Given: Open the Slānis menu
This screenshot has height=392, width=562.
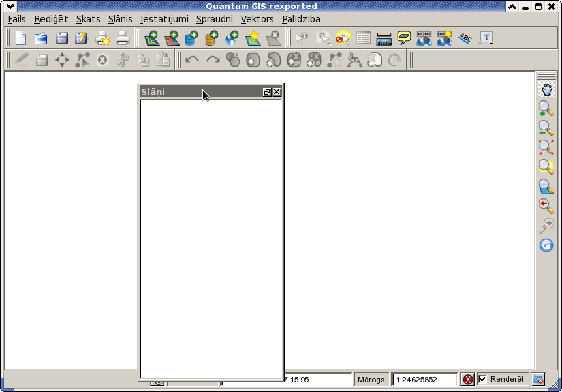Looking at the screenshot, I should point(120,19).
